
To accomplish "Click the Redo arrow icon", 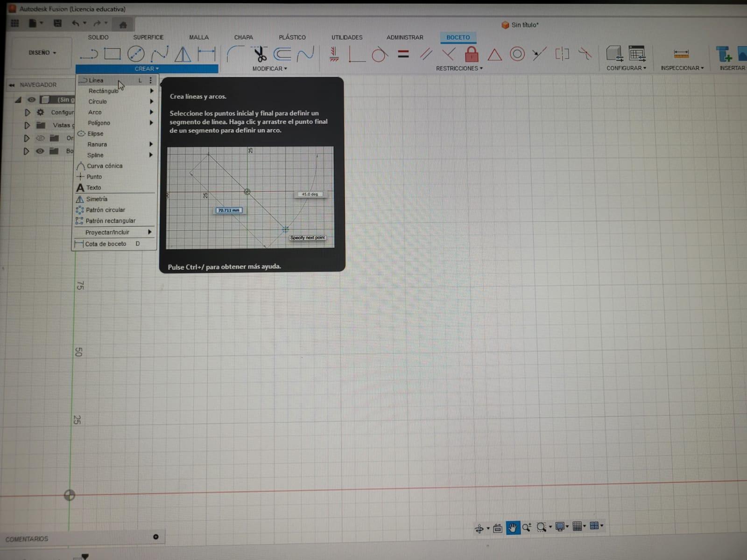I will point(97,23).
